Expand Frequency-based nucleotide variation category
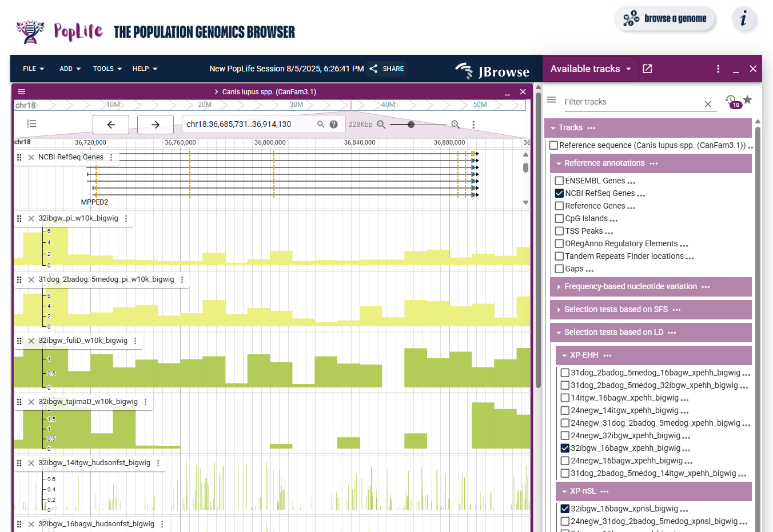Image resolution: width=773 pixels, height=532 pixels. pyautogui.click(x=630, y=286)
